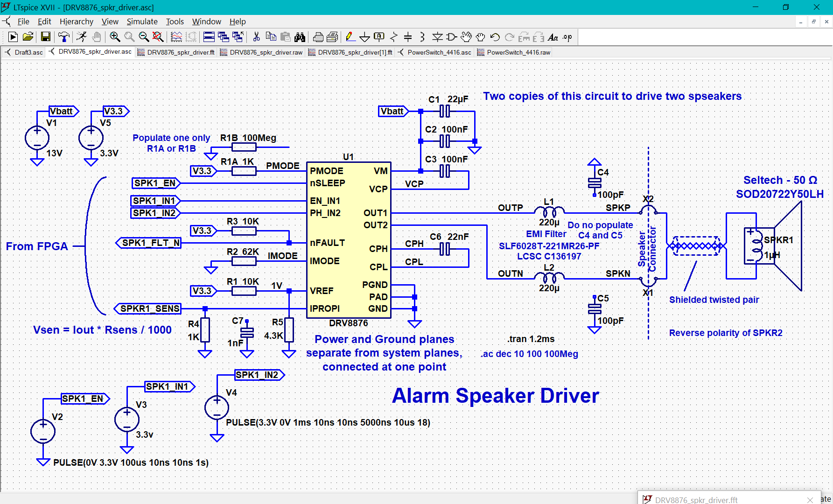Image resolution: width=833 pixels, height=504 pixels.
Task: Cascade windows toolbar icon
Action: coord(224,37)
